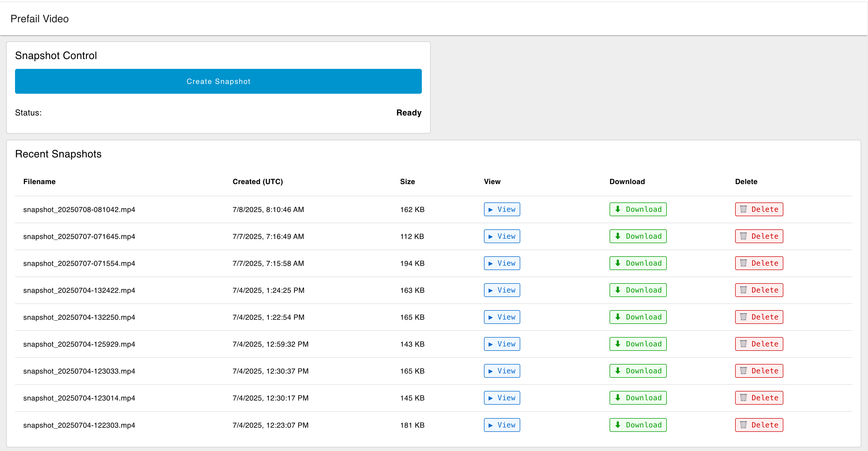Viewport: 868px width, 451px height.
Task: Download snapshot_20250704-123014.mp4
Action: click(x=638, y=398)
